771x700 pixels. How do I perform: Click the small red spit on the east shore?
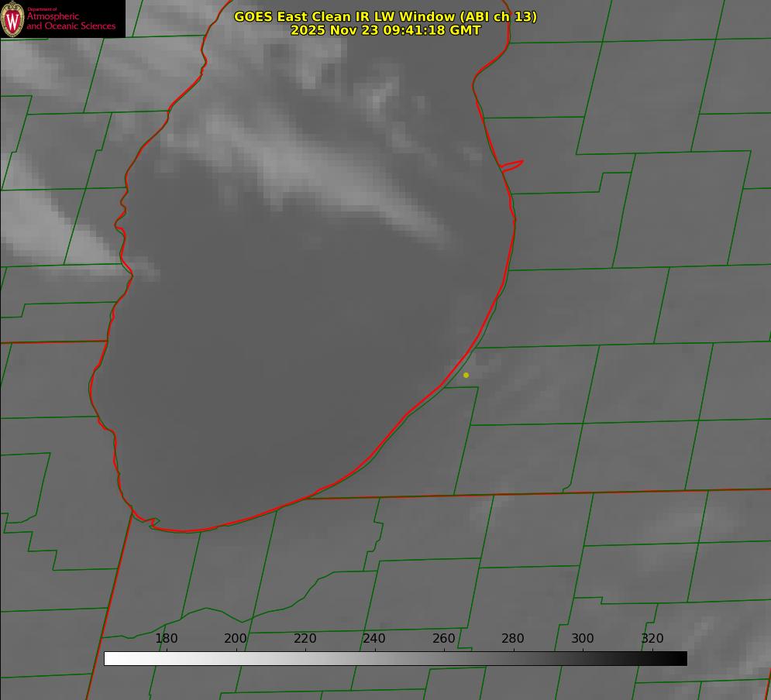coord(513,165)
